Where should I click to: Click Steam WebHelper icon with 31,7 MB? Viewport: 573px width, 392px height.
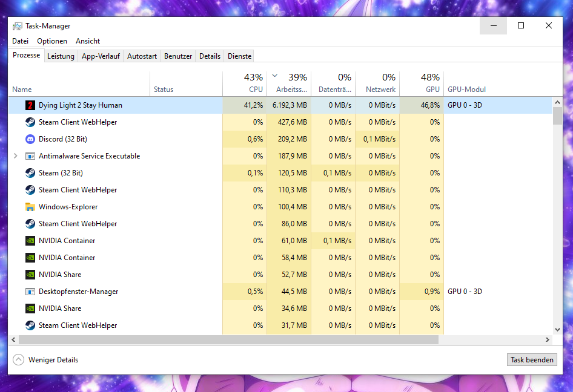pos(30,325)
